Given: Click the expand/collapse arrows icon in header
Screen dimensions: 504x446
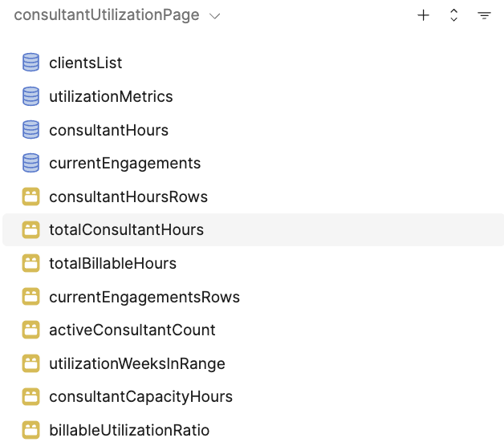Looking at the screenshot, I should (x=453, y=15).
